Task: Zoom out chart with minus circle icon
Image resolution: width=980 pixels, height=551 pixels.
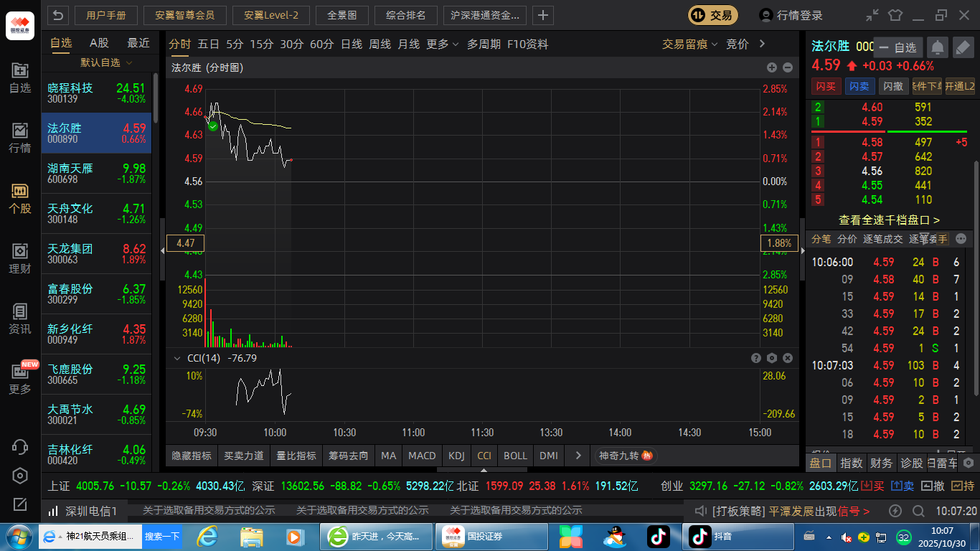Action: 788,67
